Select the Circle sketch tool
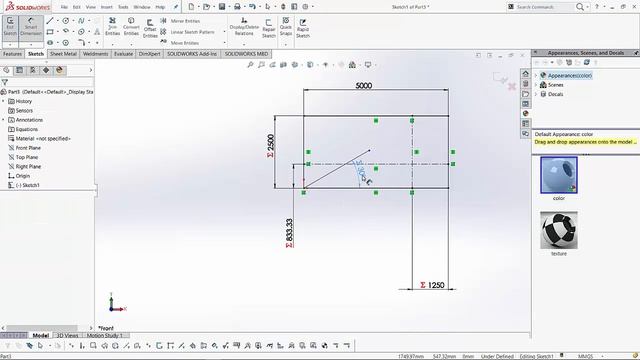This screenshot has width=640, height=360. coord(65,20)
